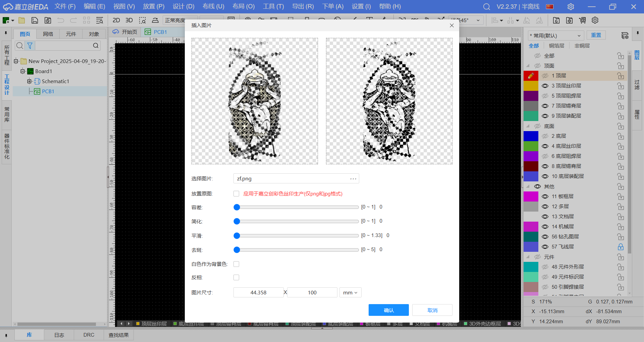This screenshot has width=644, height=342.
Task: Collapse the 其他 layer group
Action: point(528,186)
